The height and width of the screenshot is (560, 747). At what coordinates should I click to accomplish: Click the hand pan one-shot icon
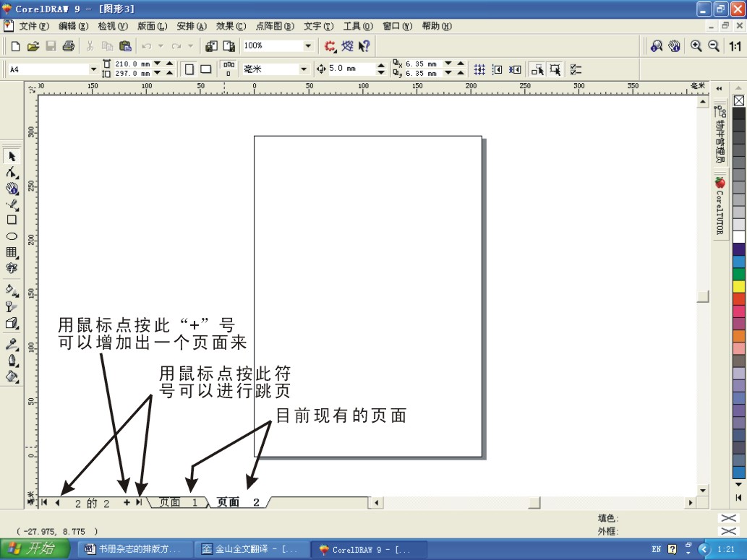(x=674, y=46)
